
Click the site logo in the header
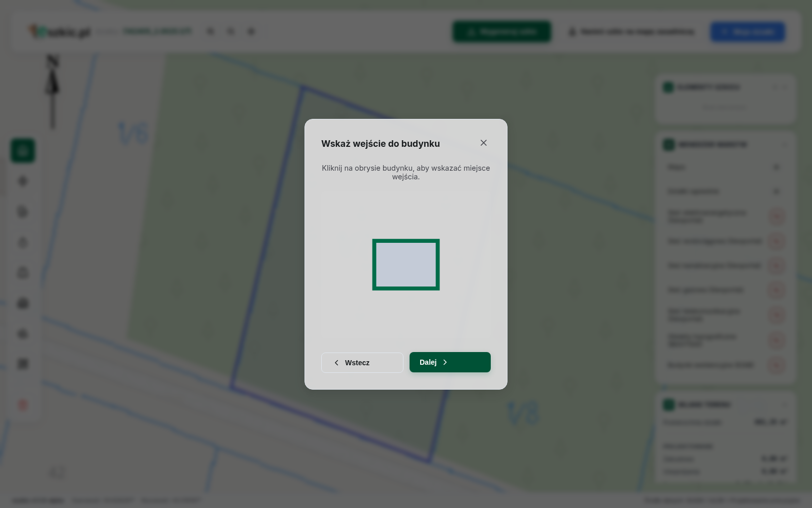[59, 32]
